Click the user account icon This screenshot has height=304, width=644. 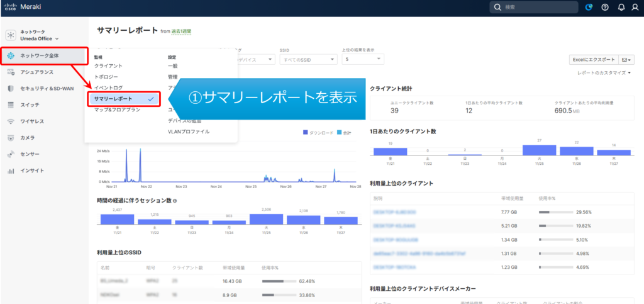(x=636, y=8)
